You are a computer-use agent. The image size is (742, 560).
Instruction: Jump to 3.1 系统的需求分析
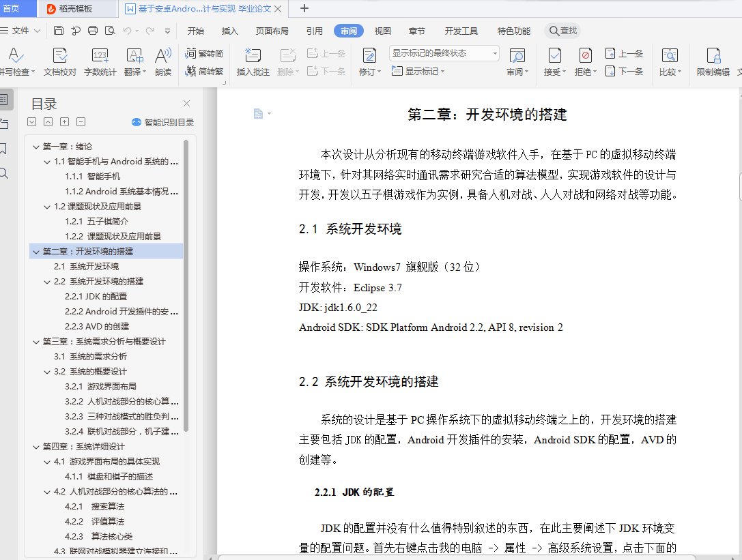pos(90,357)
